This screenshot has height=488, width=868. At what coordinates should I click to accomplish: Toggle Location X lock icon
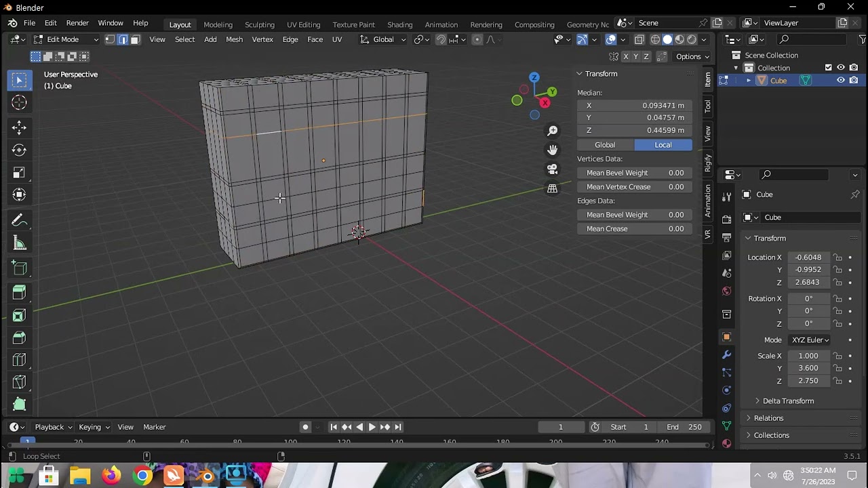[839, 258]
